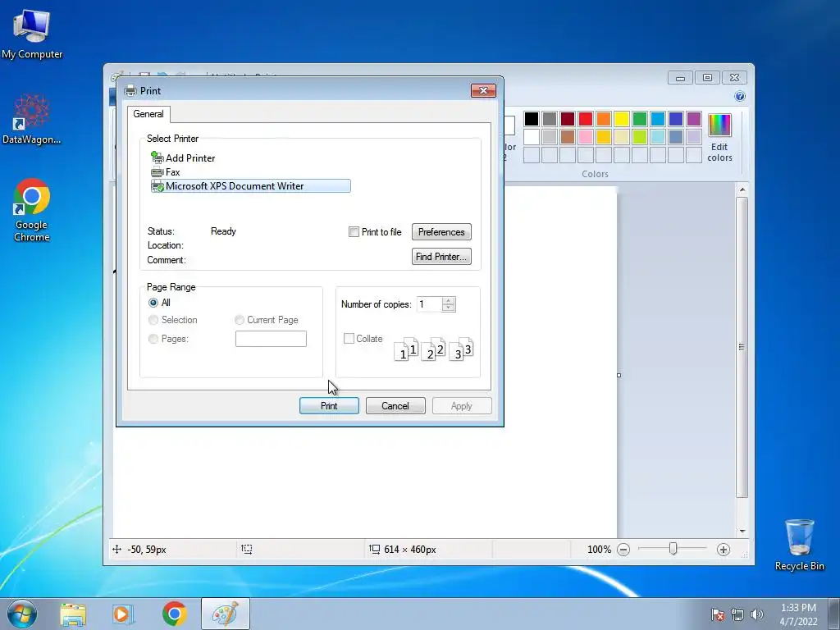This screenshot has width=840, height=630.
Task: Pick the lime green color swatch
Action: (640, 137)
